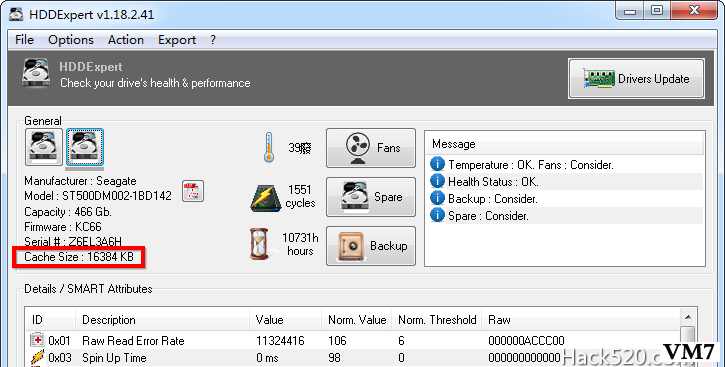Click the HDDExpert logo in banner
Viewport: 725px width, 367px height.
click(x=36, y=73)
